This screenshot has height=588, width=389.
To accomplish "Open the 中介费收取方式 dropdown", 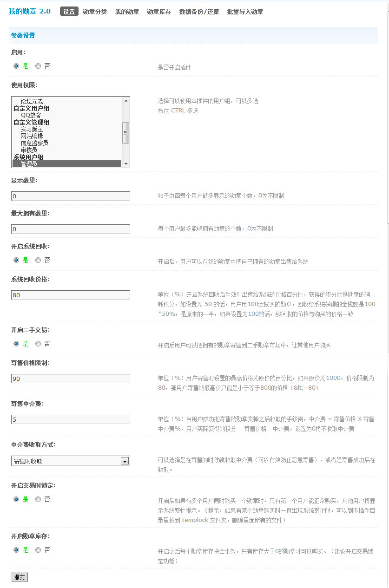I will [71, 461].
